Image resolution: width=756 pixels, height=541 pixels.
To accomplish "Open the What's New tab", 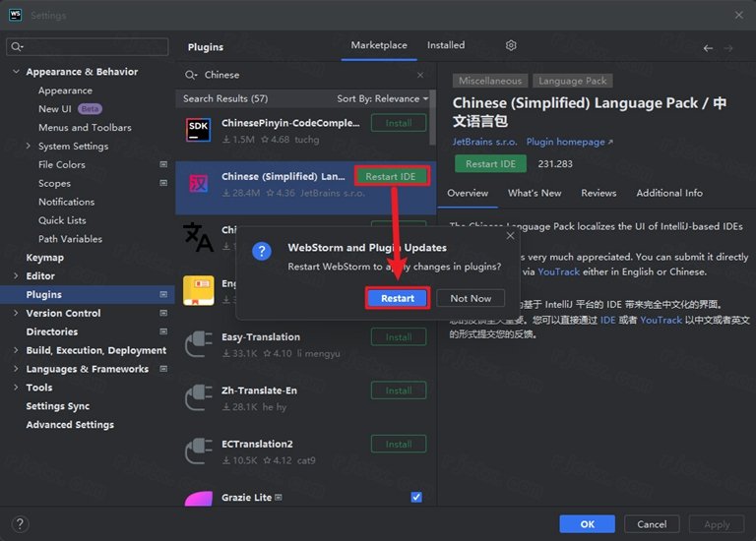I will 535,193.
